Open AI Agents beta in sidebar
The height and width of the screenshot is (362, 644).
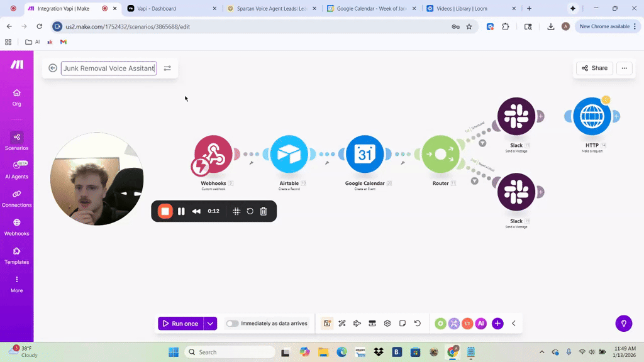16,170
